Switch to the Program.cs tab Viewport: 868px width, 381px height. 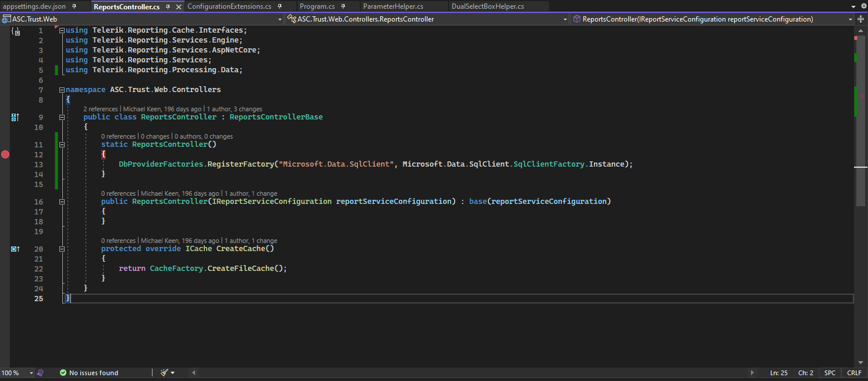317,6
